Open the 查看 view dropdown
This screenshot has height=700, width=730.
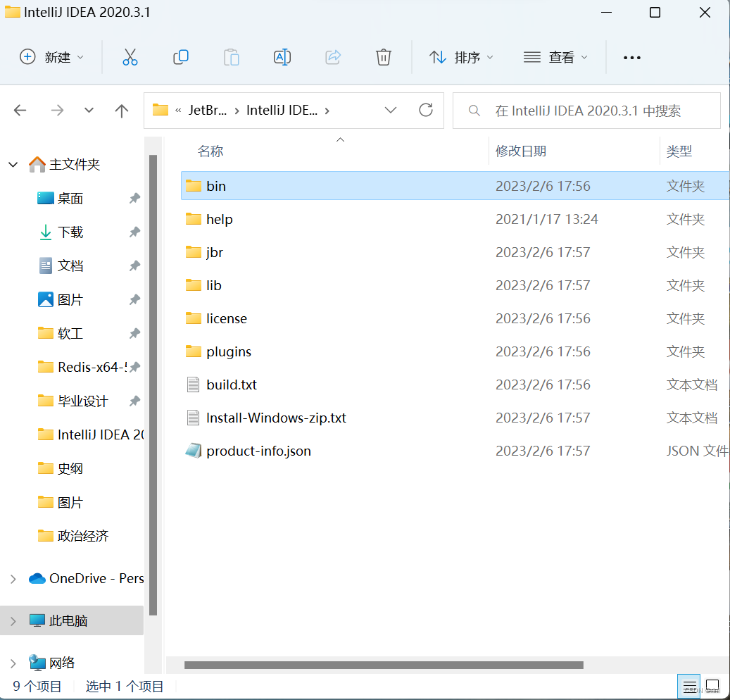pos(555,57)
